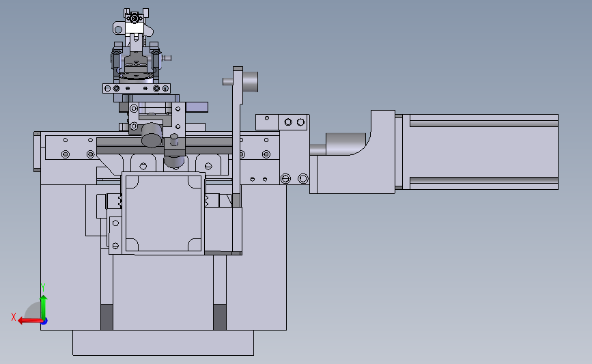Click the green Y axis arrow of the triad
Image resolution: width=592 pixels, height=364 pixels.
(x=44, y=308)
